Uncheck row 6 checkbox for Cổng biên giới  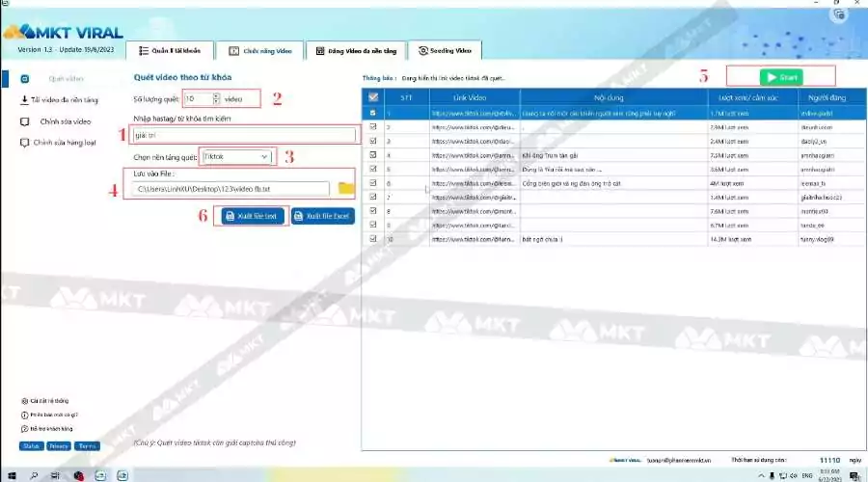372,182
